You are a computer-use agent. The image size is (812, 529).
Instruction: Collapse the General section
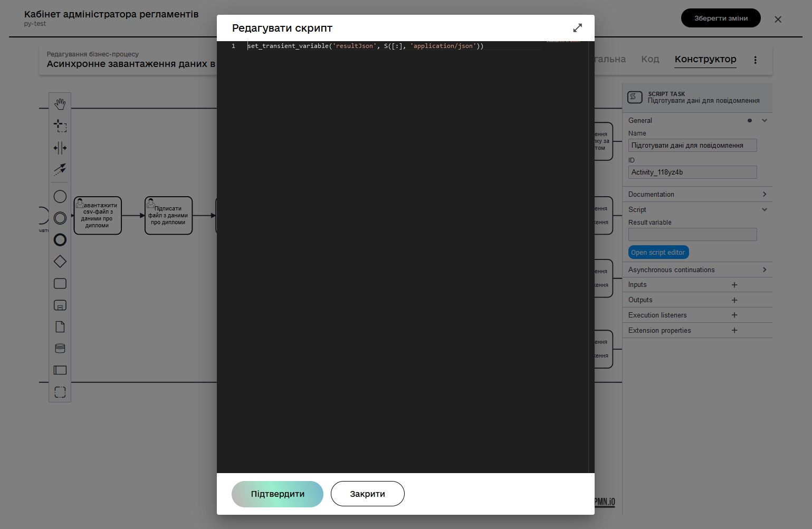[765, 120]
